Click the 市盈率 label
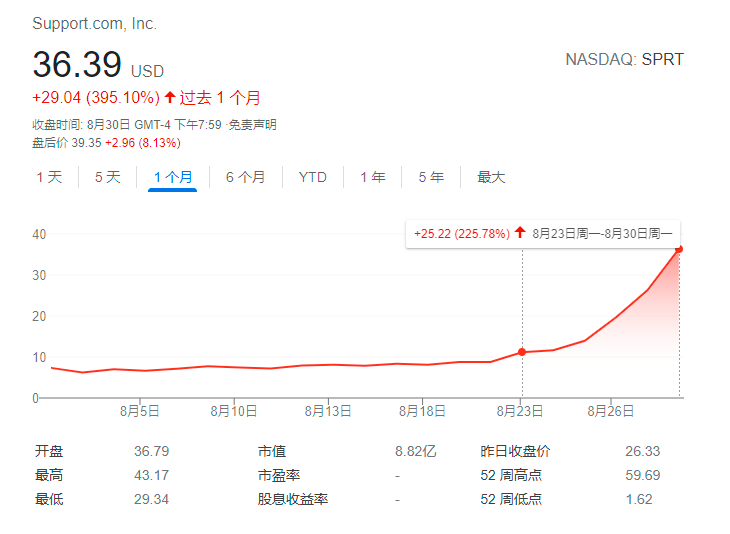This screenshot has height=534, width=730. coord(279,475)
